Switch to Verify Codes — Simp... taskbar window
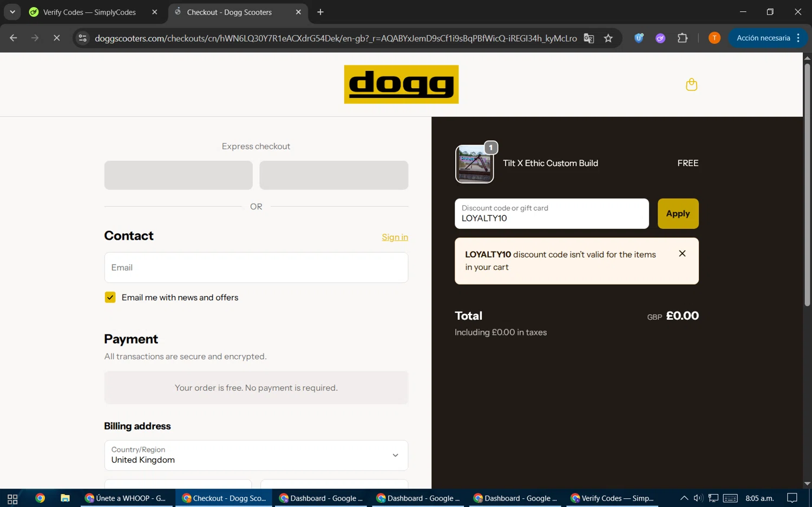The height and width of the screenshot is (507, 812). coord(612,498)
